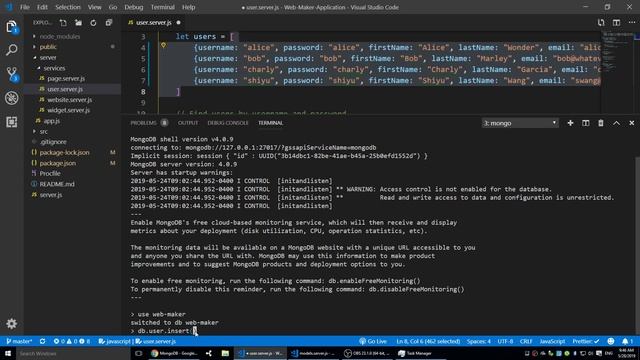This screenshot has height=360, width=640.
Task: Close the terminal panel
Action: [631, 123]
